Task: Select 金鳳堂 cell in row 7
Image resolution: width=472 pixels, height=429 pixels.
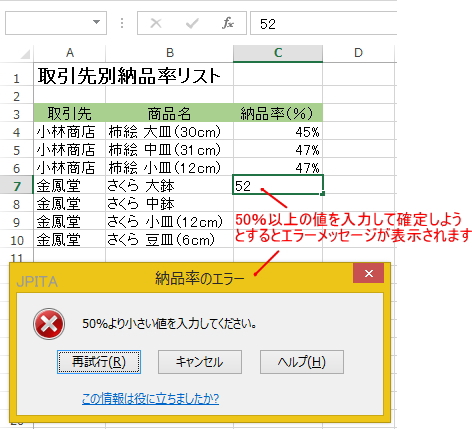Action: 70,185
